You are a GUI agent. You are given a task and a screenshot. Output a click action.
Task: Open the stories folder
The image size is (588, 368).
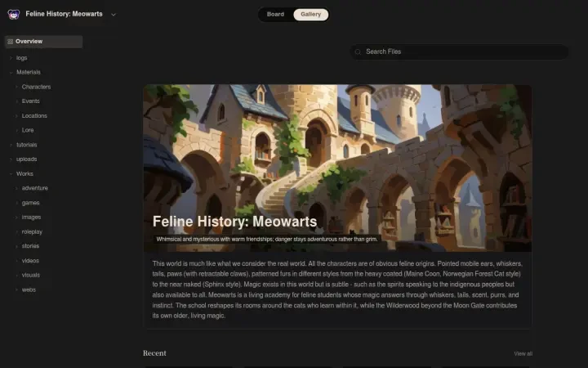[x=30, y=246]
